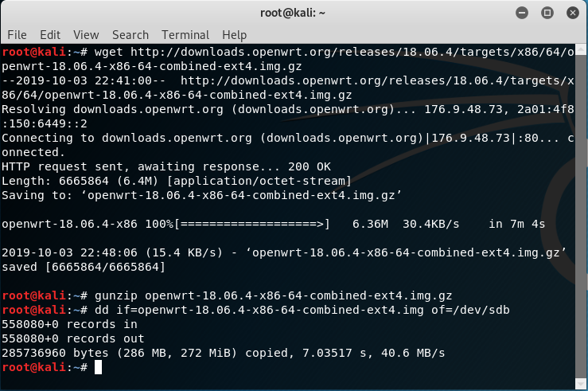588x391 pixels.
Task: Click the scrollbar down arrow
Action: [581, 384]
